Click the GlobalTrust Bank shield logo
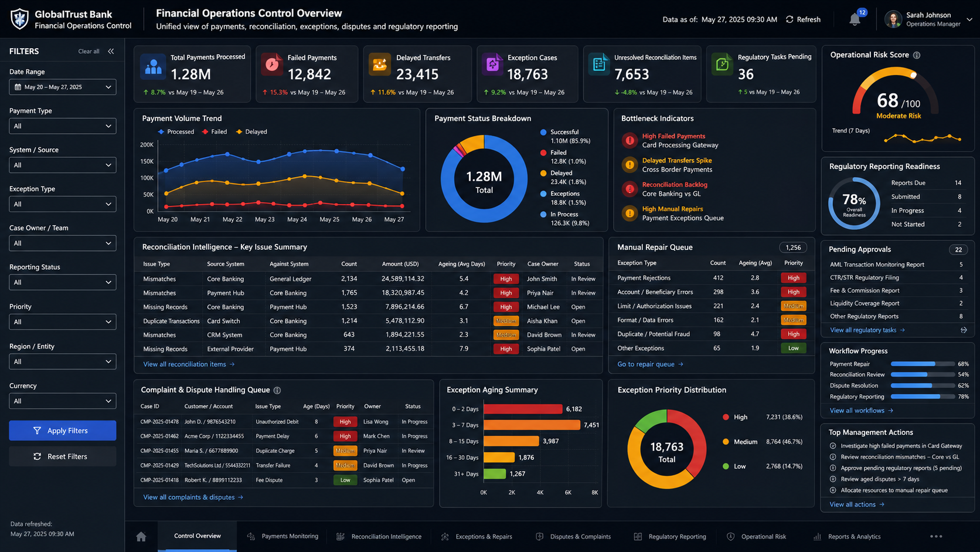Image resolution: width=980 pixels, height=552 pixels. [x=19, y=19]
